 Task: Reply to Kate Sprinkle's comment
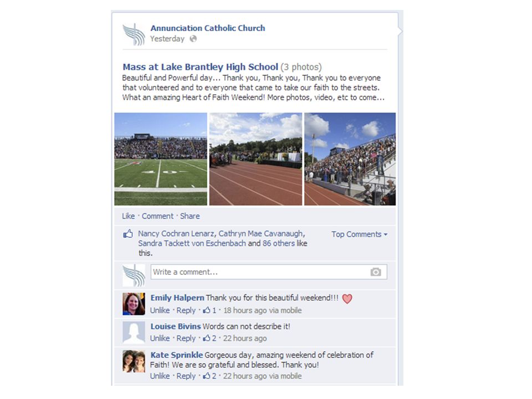(186, 376)
